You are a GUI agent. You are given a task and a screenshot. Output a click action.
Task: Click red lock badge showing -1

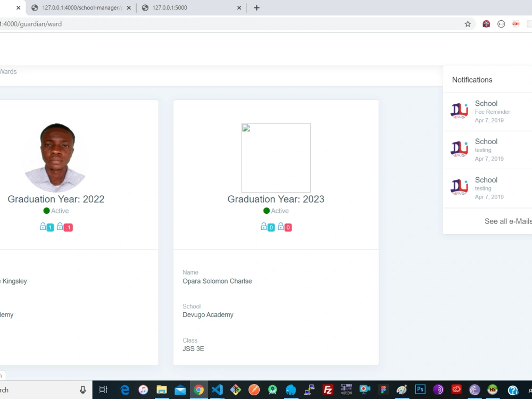coord(68,227)
